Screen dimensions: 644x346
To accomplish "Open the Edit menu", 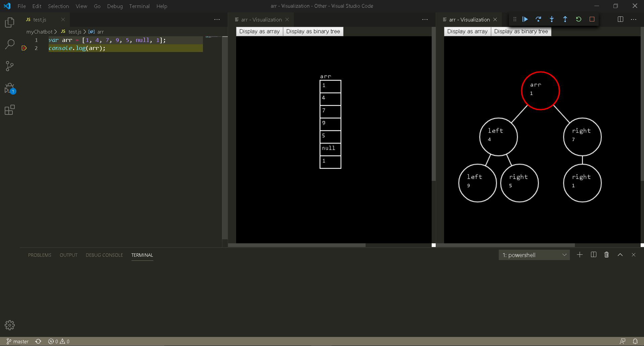I will tap(37, 6).
